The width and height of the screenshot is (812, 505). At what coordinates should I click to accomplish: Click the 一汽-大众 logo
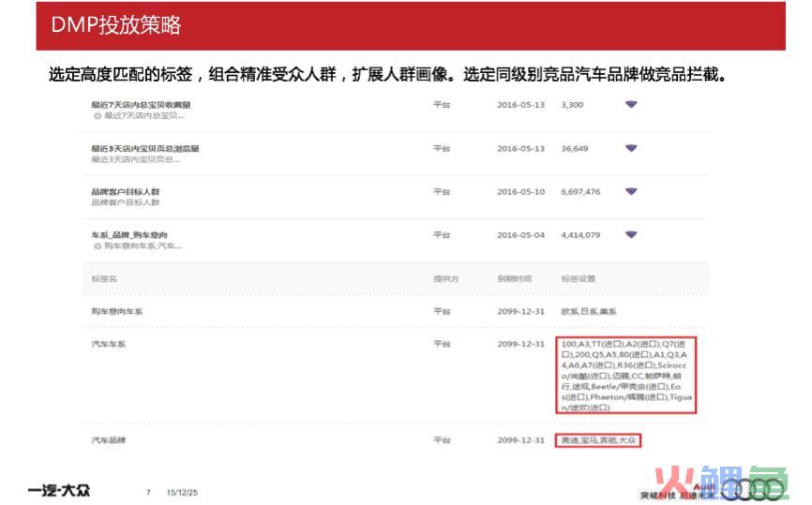pos(58,491)
